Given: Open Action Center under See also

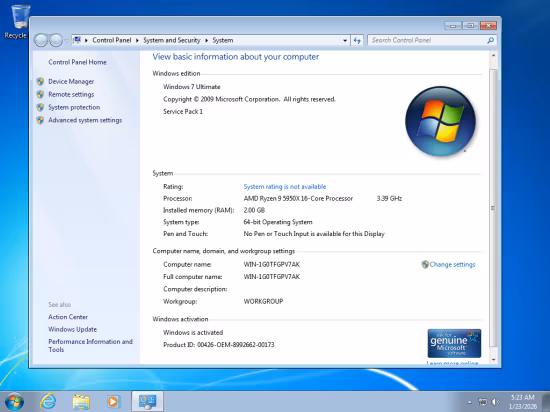Looking at the screenshot, I should (68, 317).
